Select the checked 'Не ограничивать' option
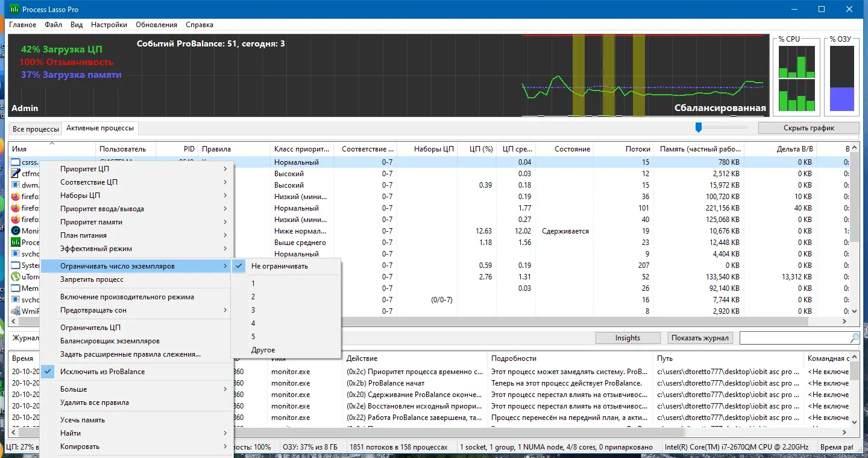Viewport: 868px width, 458px height. (280, 266)
